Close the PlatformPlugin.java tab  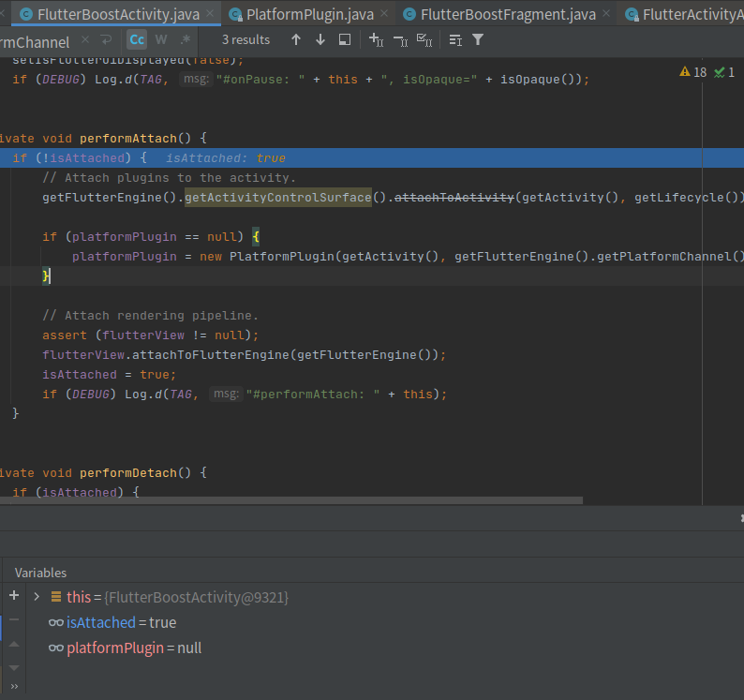pyautogui.click(x=384, y=14)
